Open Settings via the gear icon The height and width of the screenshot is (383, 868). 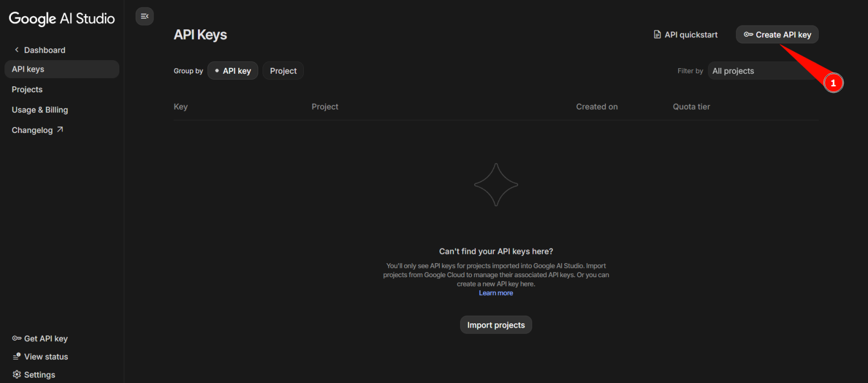[17, 375]
